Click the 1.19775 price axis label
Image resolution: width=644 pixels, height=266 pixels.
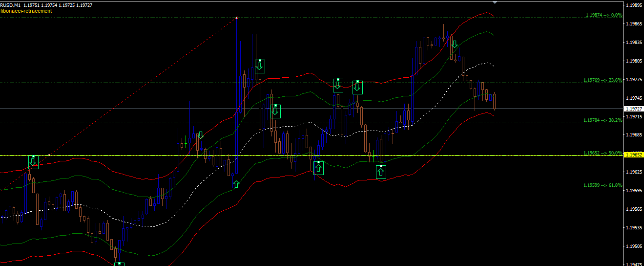pyautogui.click(x=634, y=80)
